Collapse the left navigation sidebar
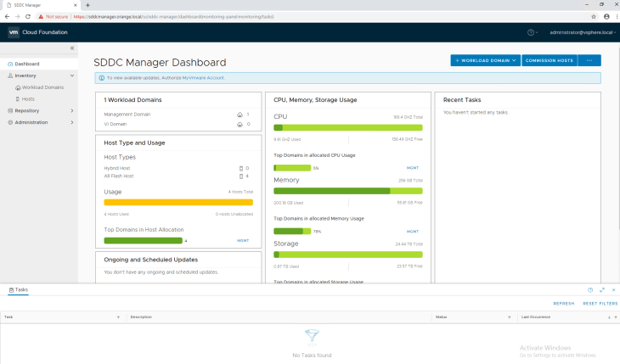The width and height of the screenshot is (620, 364). click(x=72, y=48)
